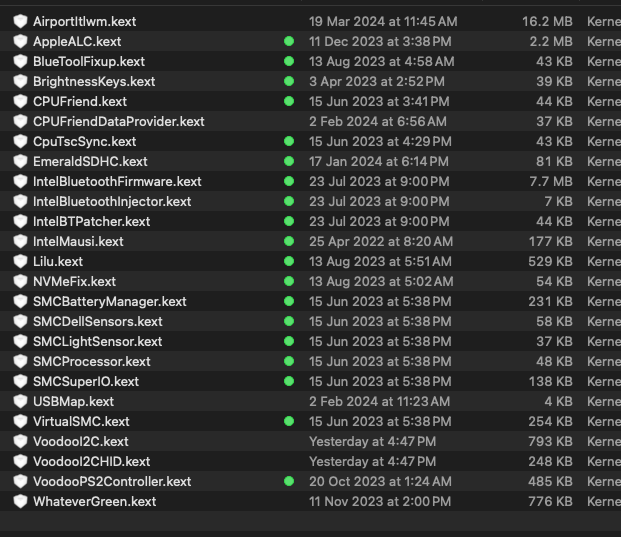
Task: Select the icon of BlueToolFixup.kext
Action: pos(20,61)
